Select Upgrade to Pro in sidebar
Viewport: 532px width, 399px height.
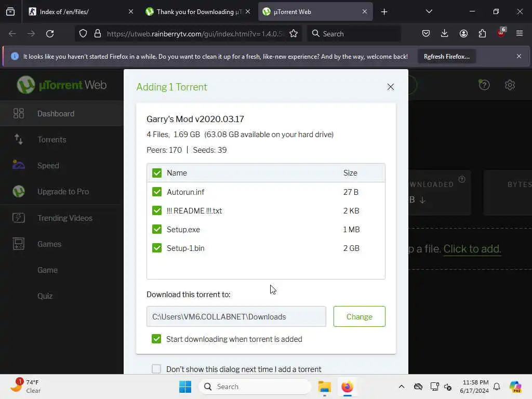point(61,192)
